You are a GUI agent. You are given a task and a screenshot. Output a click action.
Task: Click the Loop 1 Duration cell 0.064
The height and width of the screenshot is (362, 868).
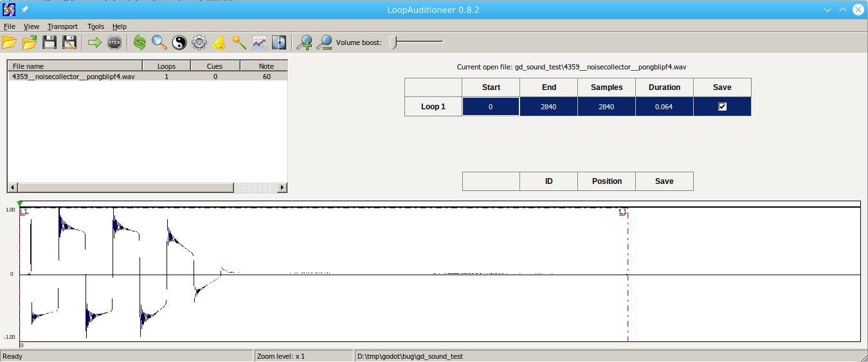(664, 107)
